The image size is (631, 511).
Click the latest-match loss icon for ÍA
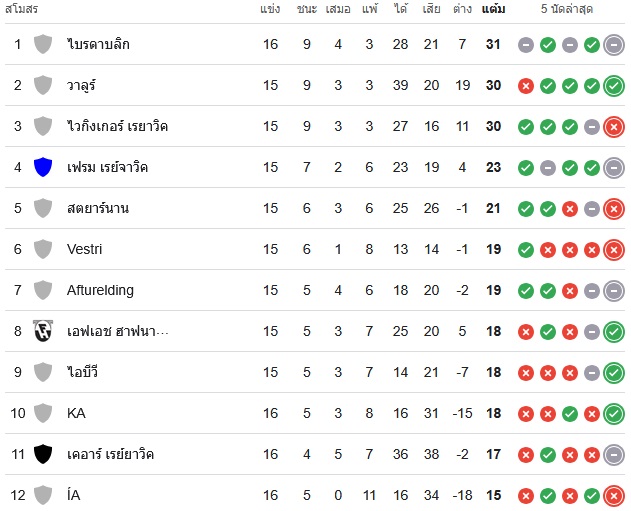(614, 496)
